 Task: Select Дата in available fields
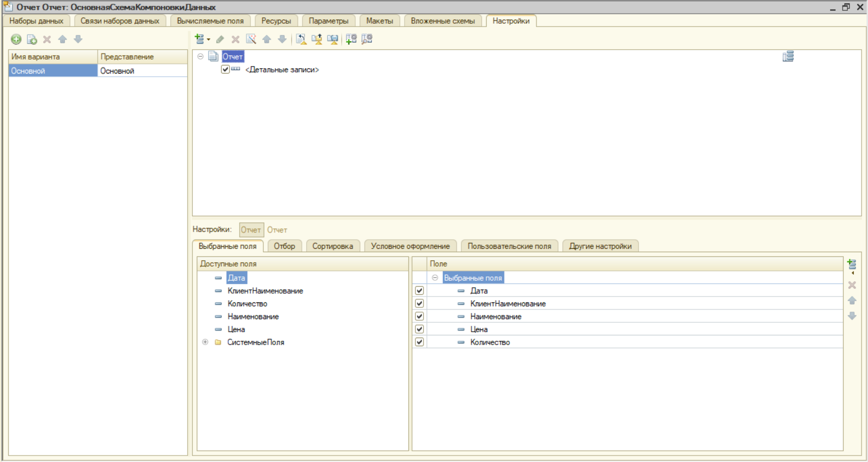pos(236,278)
